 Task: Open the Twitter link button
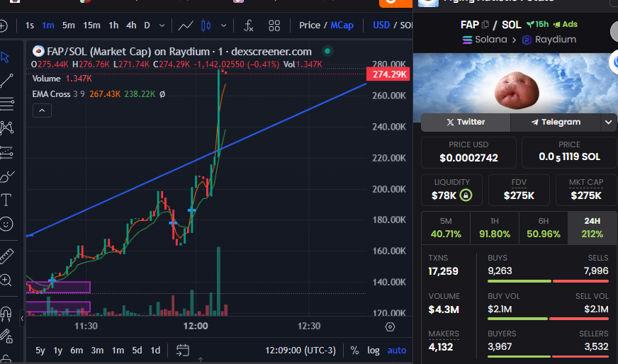click(466, 122)
